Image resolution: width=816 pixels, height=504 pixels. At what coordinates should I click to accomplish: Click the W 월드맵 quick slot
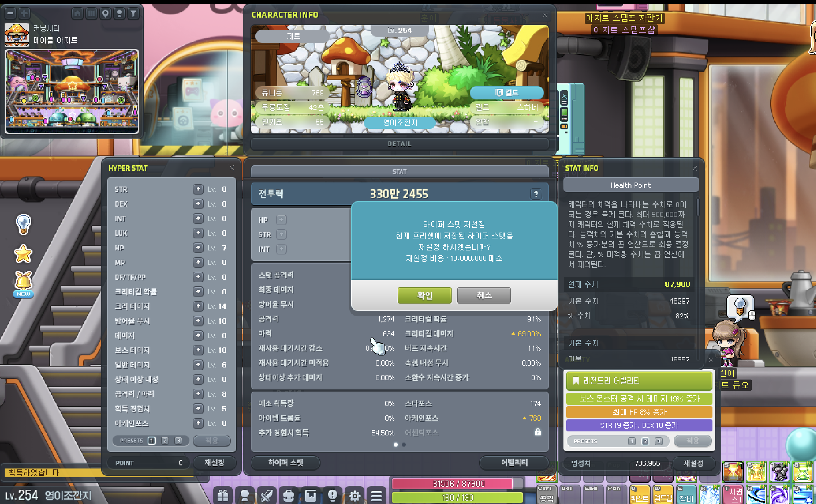pyautogui.click(x=663, y=494)
